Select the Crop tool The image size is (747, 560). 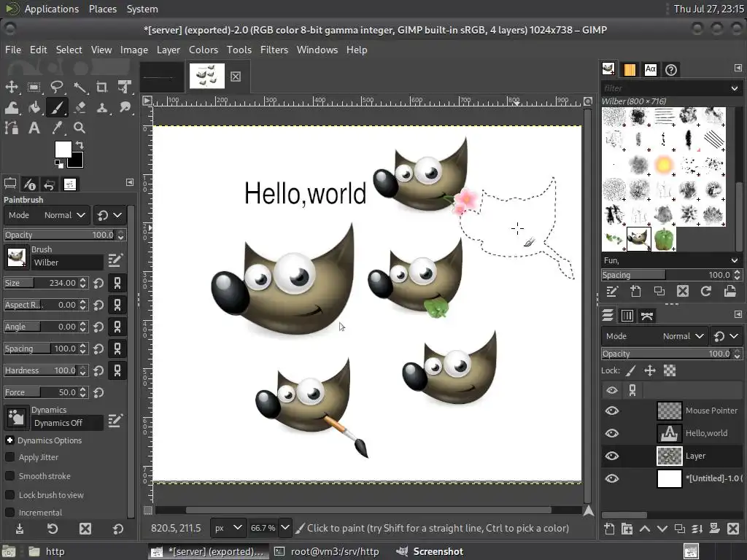[x=102, y=87]
